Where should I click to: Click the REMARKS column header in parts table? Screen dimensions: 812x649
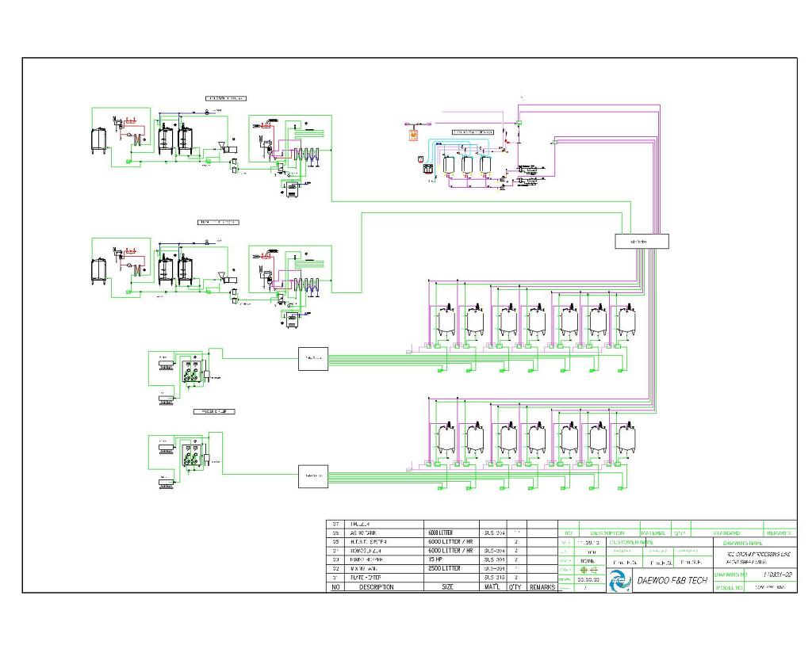pos(542,587)
